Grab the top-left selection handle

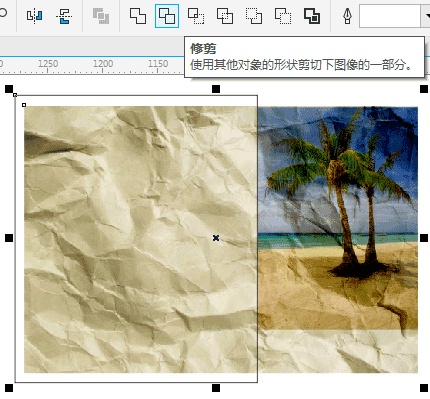9,89
